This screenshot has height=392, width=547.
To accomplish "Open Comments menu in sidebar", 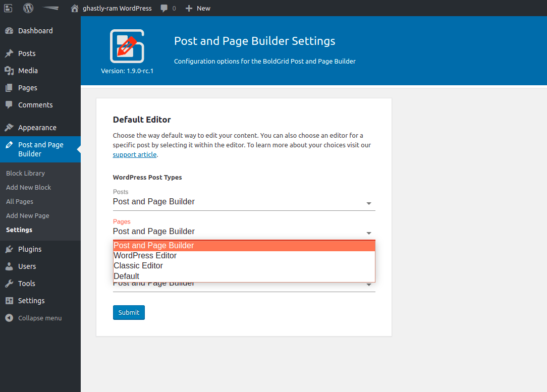I will [35, 105].
